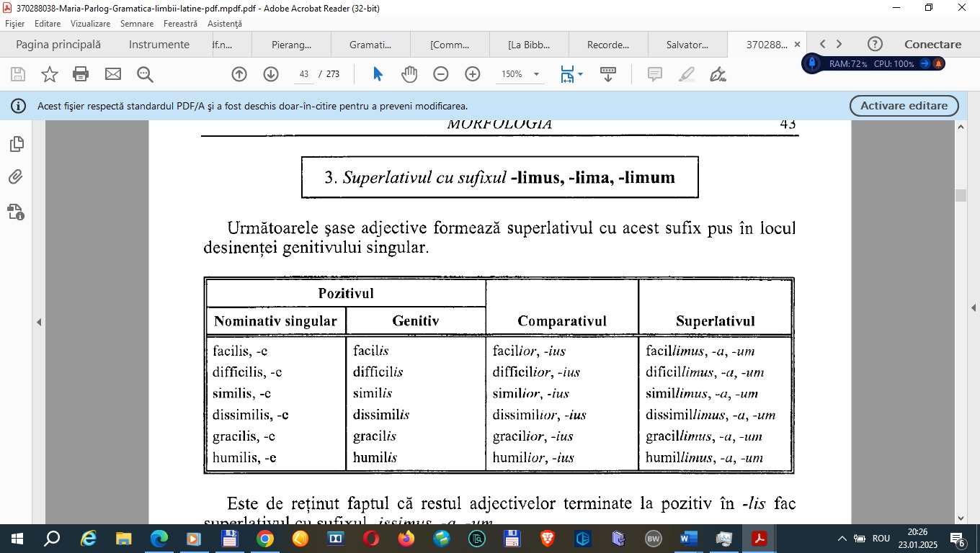The image size is (980, 553).
Task: Click the info icon in the PDF/A bar
Action: point(18,107)
